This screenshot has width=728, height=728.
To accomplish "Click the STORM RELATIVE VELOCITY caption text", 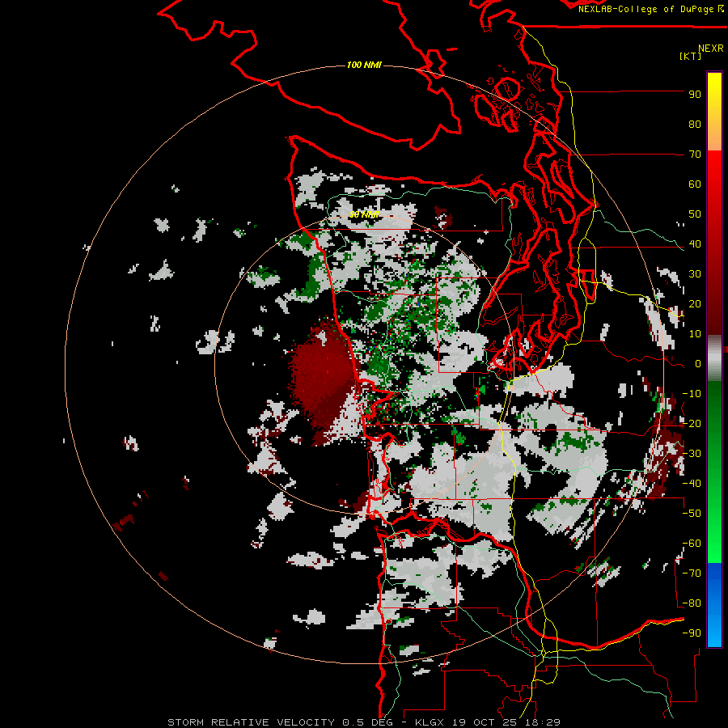I will pos(250,722).
